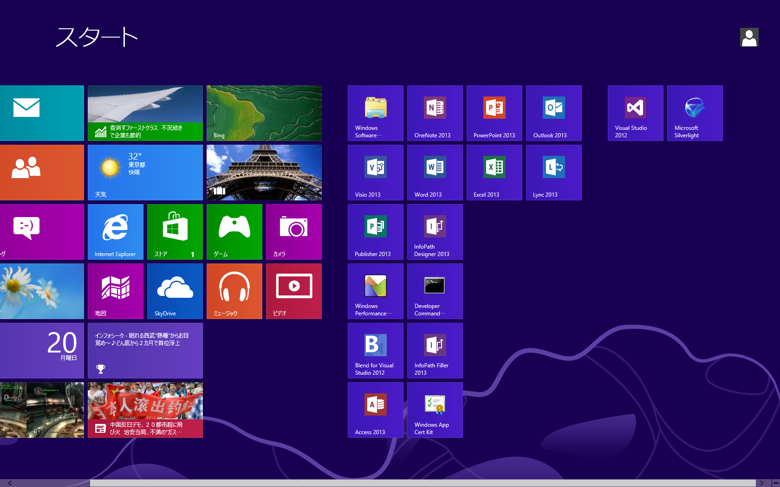Open the Bing tile

coord(264,113)
